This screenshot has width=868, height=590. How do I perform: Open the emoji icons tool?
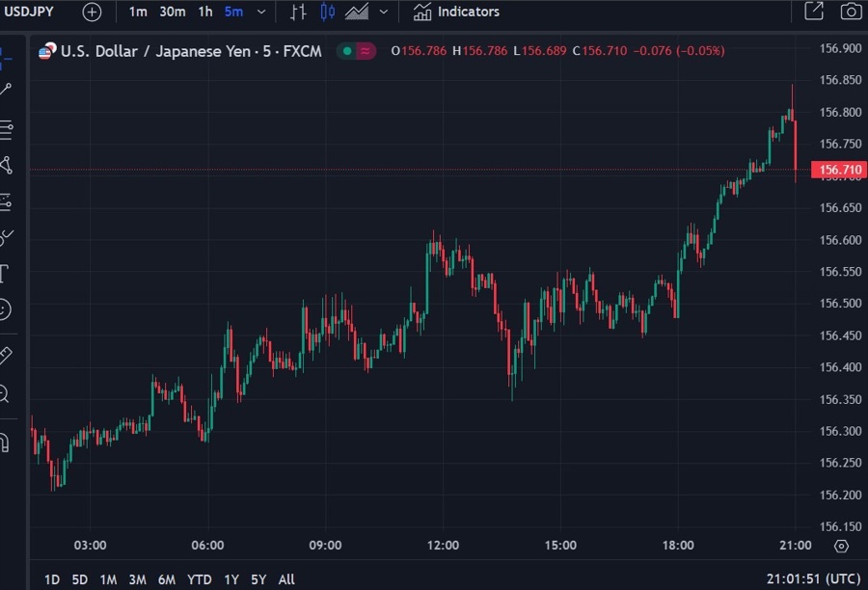(5, 309)
